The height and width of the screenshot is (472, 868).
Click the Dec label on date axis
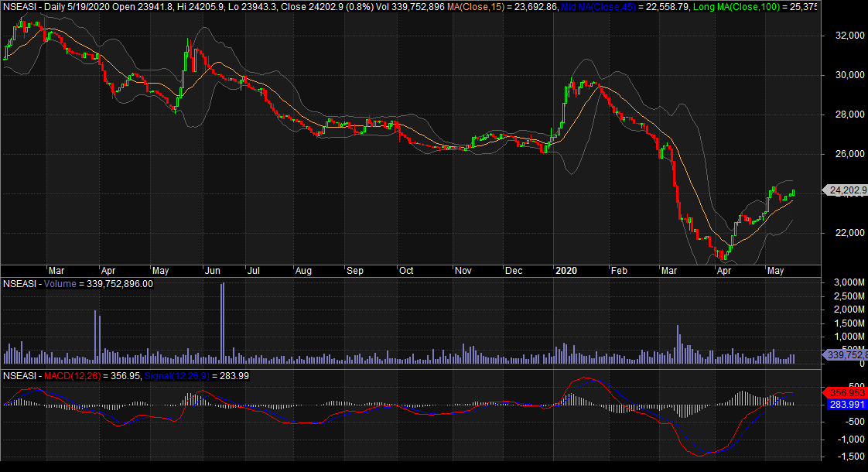(x=514, y=271)
